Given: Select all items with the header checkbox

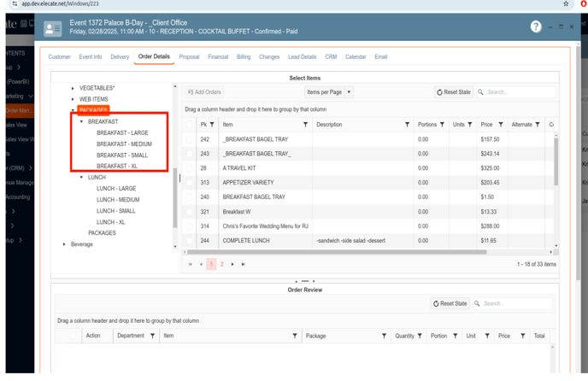Looking at the screenshot, I should (190, 125).
